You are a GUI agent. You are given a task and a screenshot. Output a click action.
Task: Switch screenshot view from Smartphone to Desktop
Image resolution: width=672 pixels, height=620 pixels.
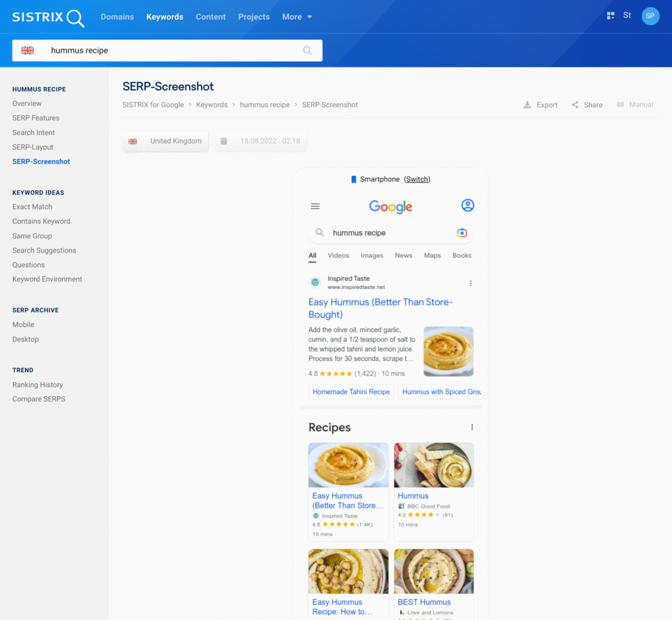tap(416, 178)
